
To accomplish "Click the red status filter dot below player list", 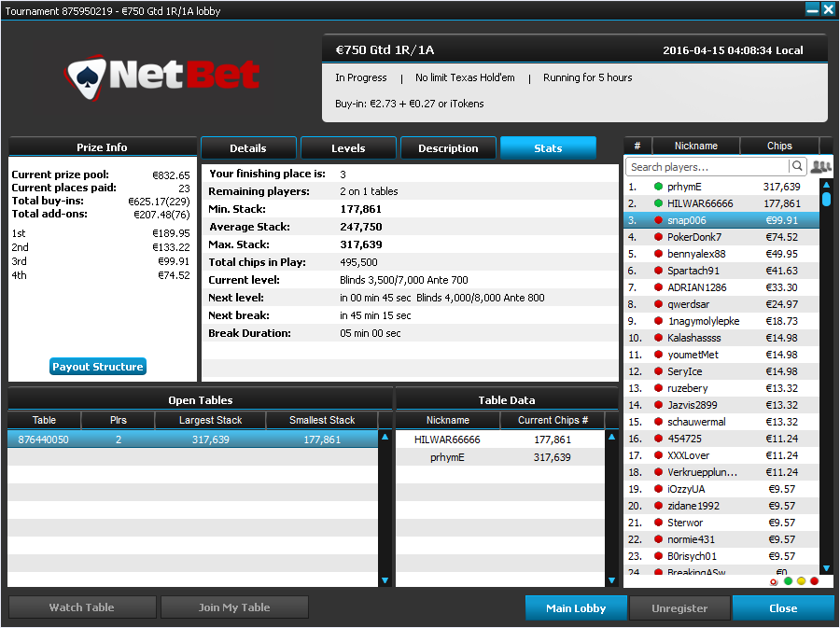I will coord(814,581).
